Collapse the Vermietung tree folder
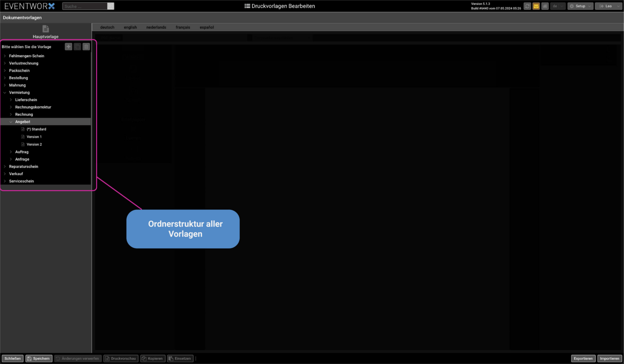The image size is (624, 364). click(x=5, y=93)
